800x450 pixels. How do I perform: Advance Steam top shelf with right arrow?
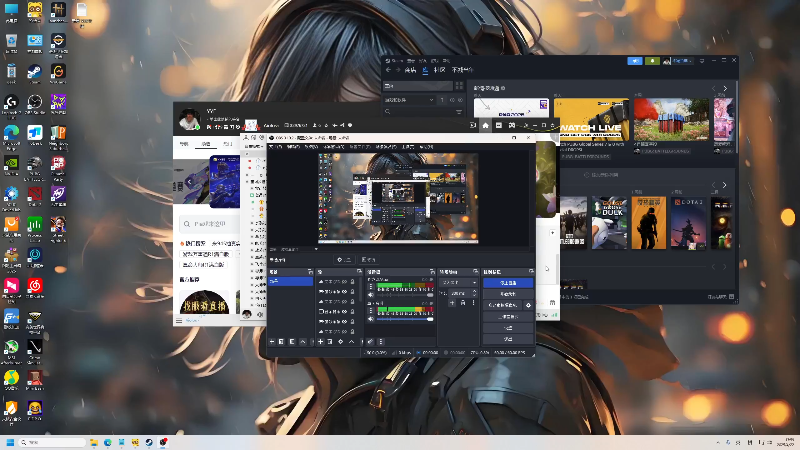[725, 88]
